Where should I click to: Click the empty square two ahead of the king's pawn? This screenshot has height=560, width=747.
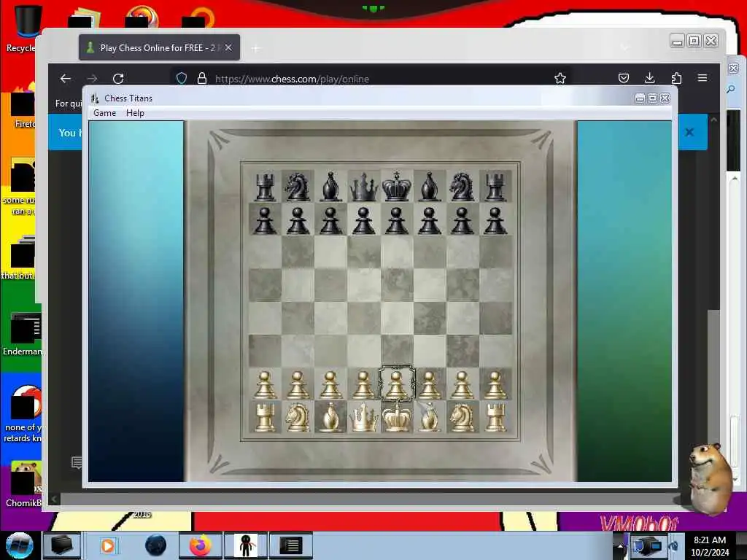click(396, 318)
